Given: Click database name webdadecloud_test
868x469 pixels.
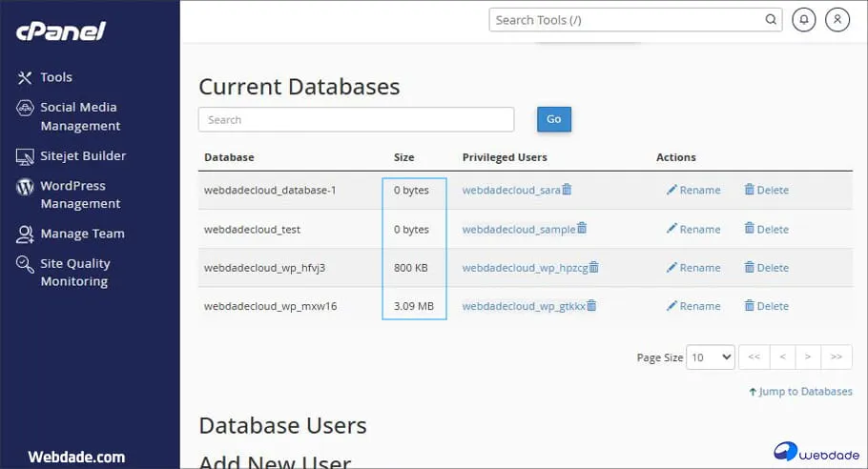Looking at the screenshot, I should pos(253,230).
